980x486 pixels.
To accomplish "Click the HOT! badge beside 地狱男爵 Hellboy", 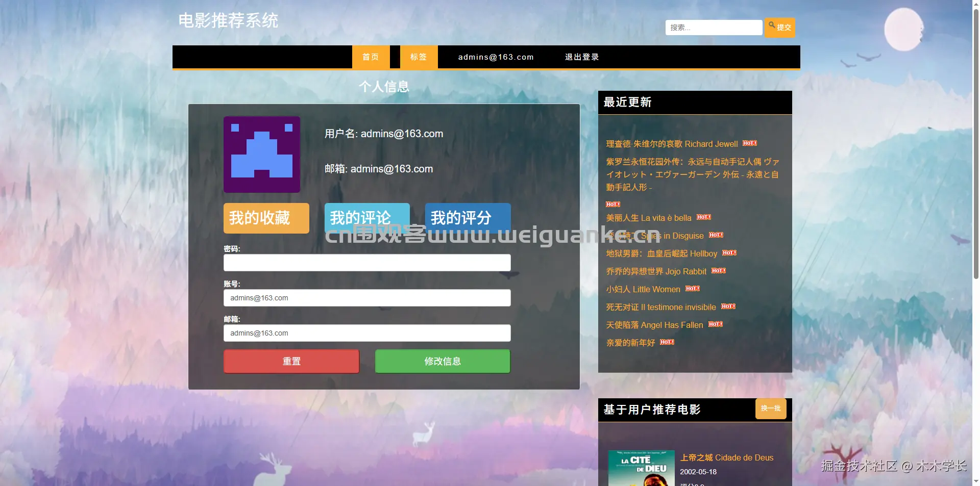I will coord(729,252).
